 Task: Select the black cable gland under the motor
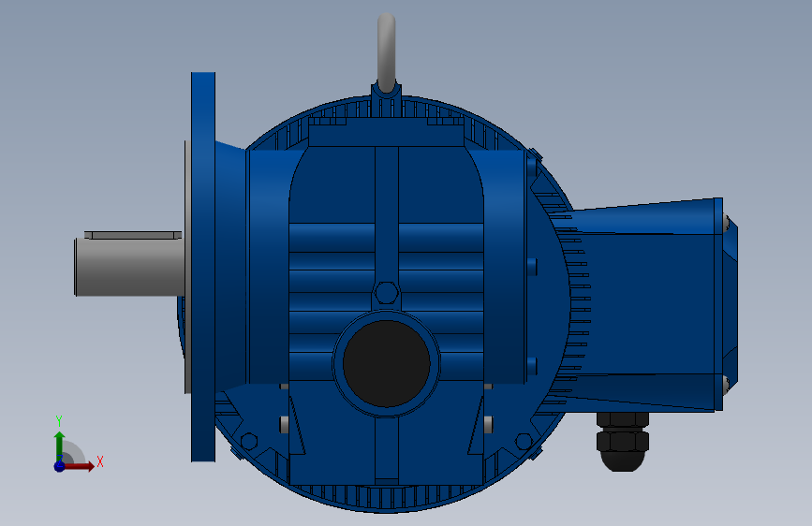pyautogui.click(x=623, y=441)
